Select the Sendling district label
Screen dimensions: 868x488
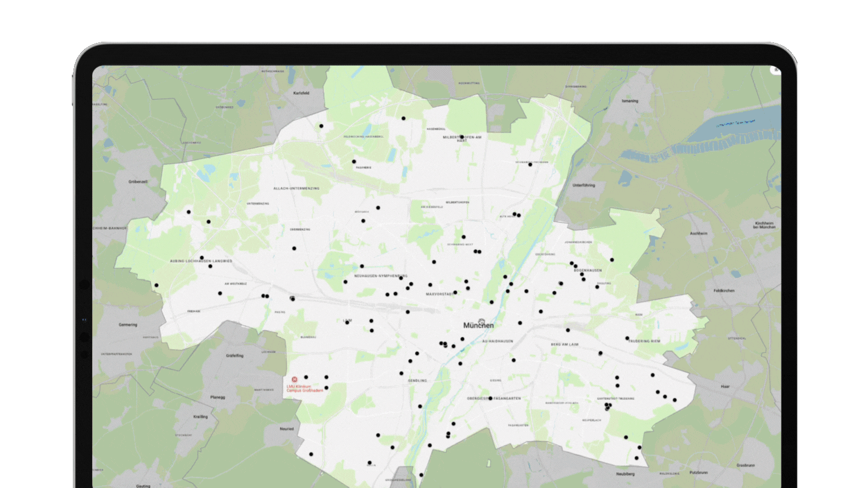417,381
